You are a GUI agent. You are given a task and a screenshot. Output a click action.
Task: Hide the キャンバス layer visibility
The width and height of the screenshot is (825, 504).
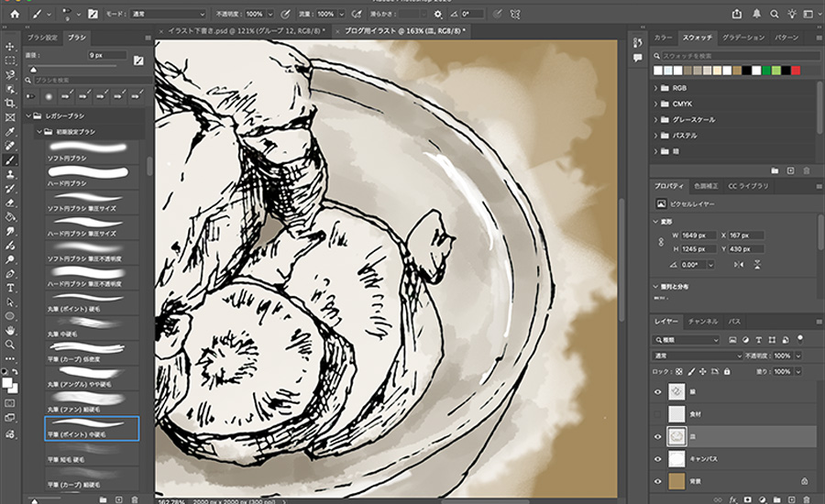657,458
